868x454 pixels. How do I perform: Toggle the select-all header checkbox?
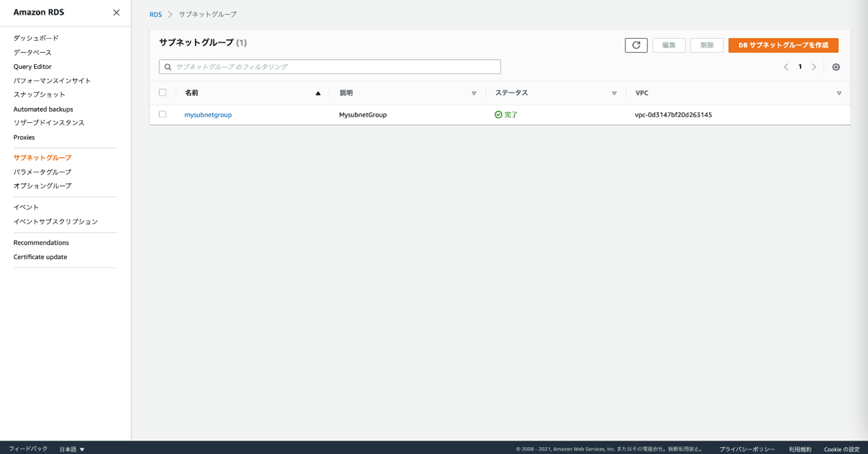(162, 93)
